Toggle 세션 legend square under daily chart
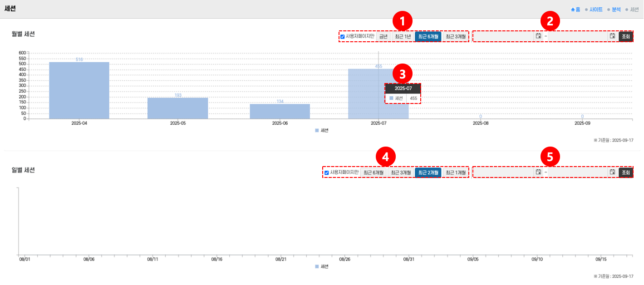Screen dimensions: 644x285 click(x=317, y=266)
